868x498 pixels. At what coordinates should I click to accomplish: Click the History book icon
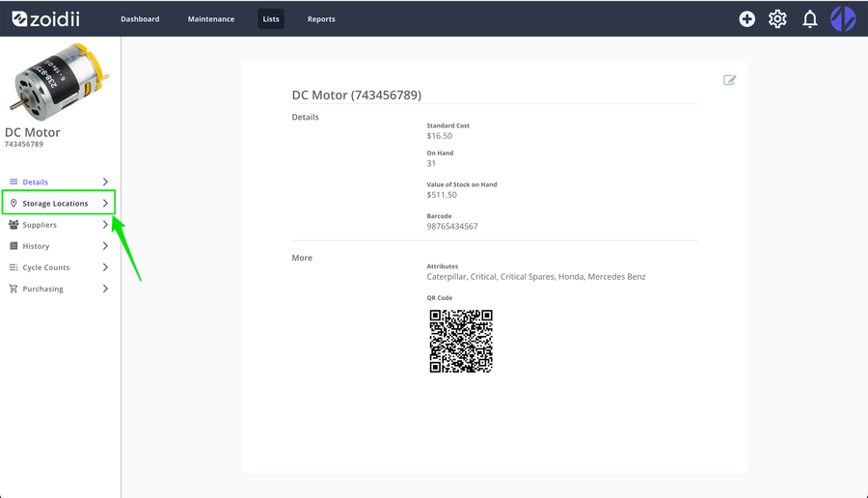click(14, 246)
